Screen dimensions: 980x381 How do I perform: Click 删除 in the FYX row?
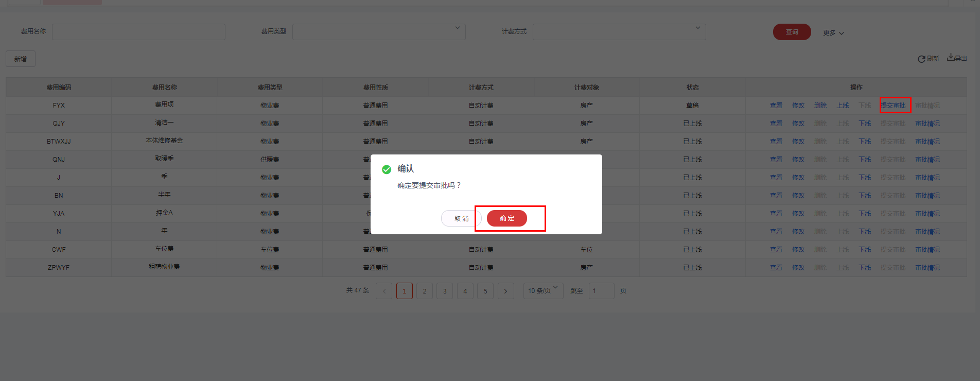(820, 106)
